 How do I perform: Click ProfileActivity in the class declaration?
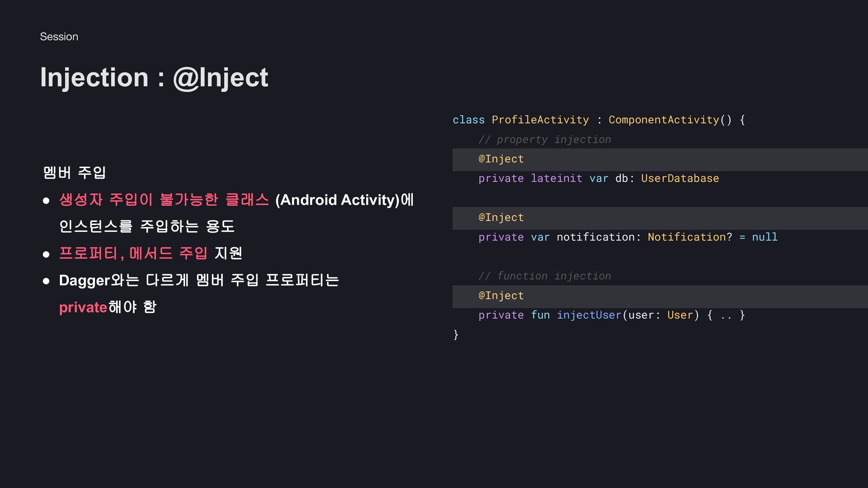click(540, 120)
